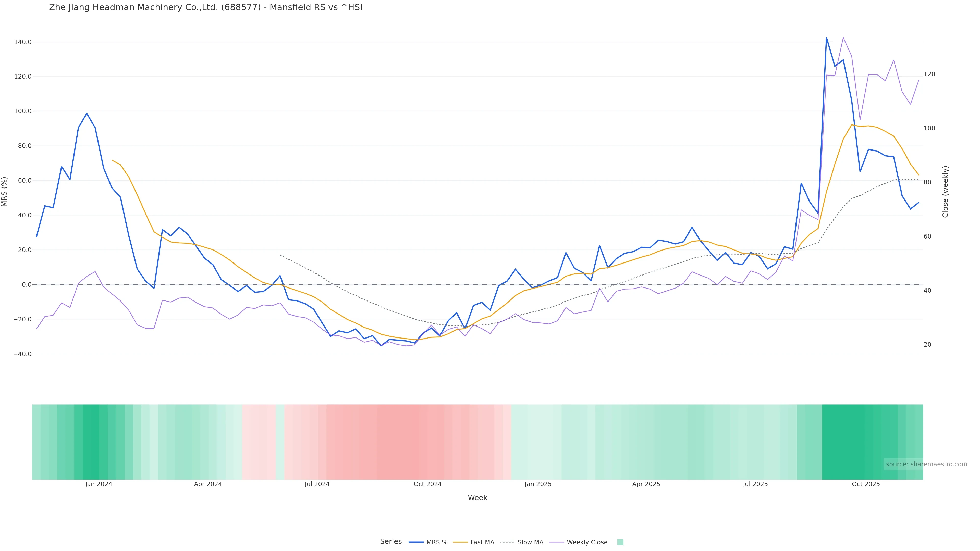Viewport: 980px width, 551px height.
Task: Click the Oct 2025 x-axis tick label
Action: tap(866, 484)
